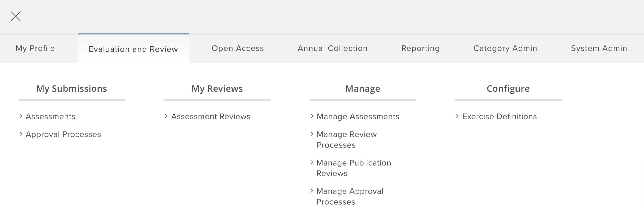Image resolution: width=644 pixels, height=220 pixels.
Task: Go to Approval Processes
Action: 63,134
